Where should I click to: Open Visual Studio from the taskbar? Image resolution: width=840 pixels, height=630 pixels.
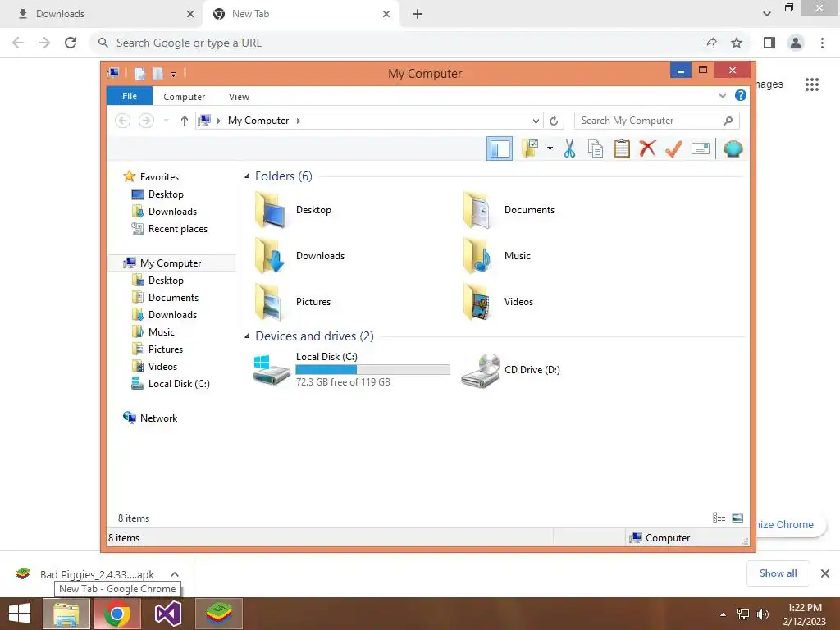[167, 614]
